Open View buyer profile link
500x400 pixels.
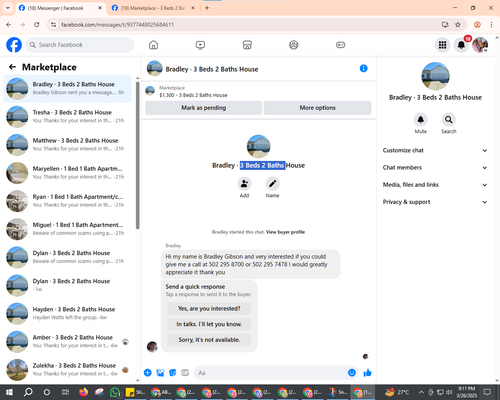pos(285,232)
